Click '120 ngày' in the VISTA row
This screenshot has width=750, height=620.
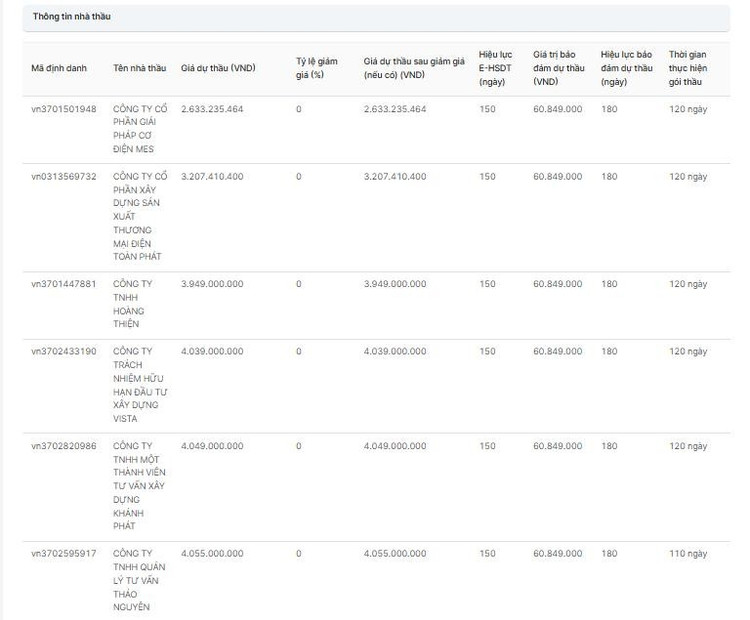tap(688, 351)
